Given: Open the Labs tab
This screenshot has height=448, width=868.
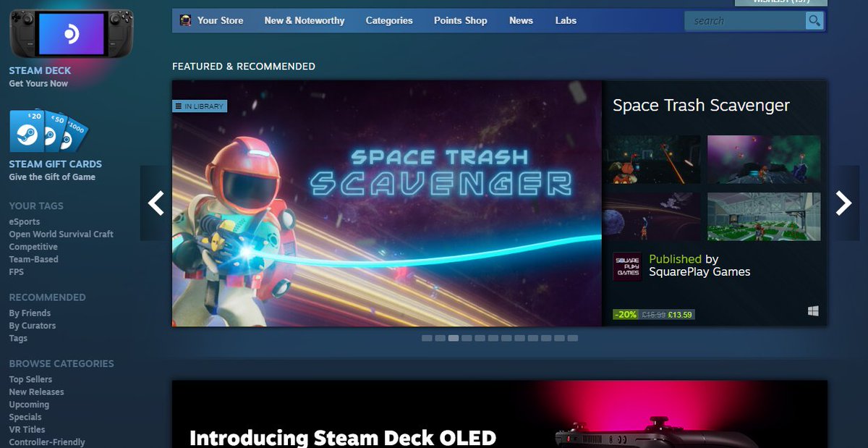Looking at the screenshot, I should 566,20.
